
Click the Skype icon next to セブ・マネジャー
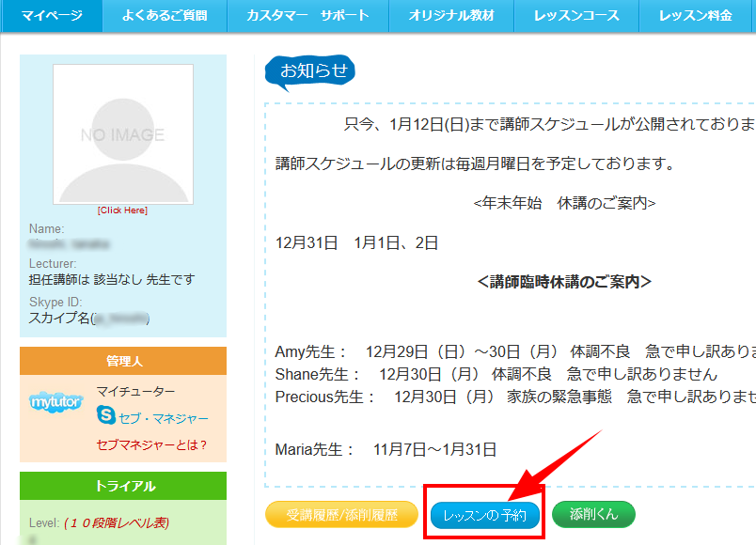[106, 415]
